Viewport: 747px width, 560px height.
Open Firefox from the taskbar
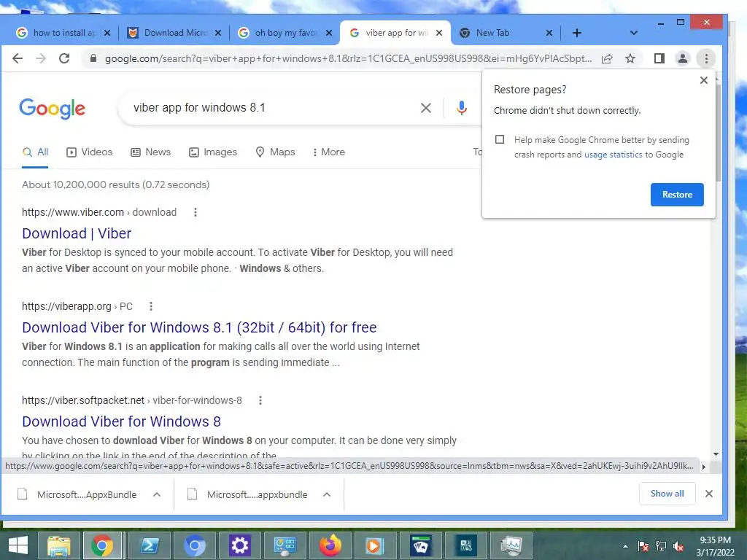pyautogui.click(x=330, y=545)
